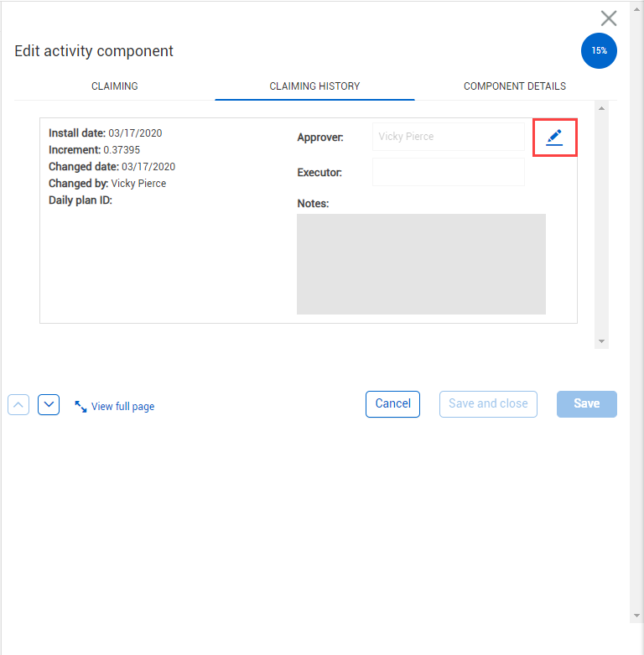644x655 pixels.
Task: Click the Changed by: Vicky Pierce line
Action: [107, 184]
